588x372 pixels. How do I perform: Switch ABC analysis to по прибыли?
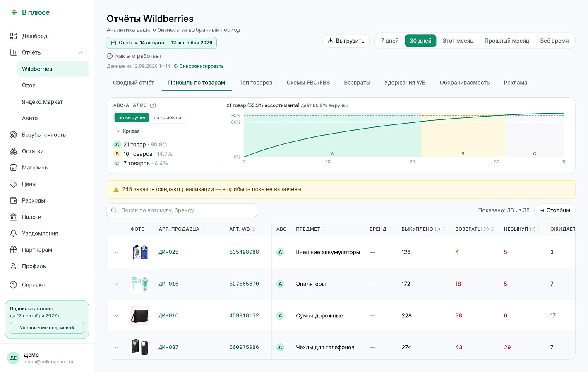point(168,117)
